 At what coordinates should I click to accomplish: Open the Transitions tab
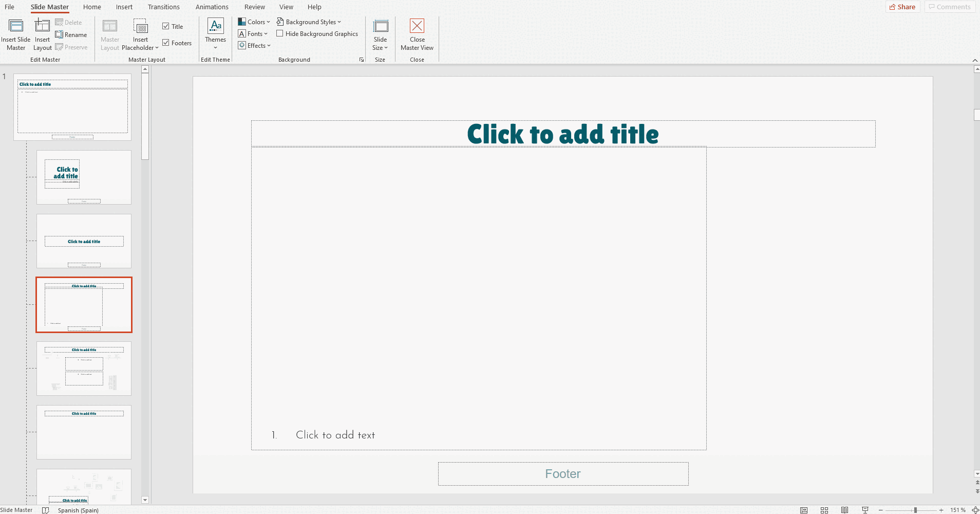(163, 7)
